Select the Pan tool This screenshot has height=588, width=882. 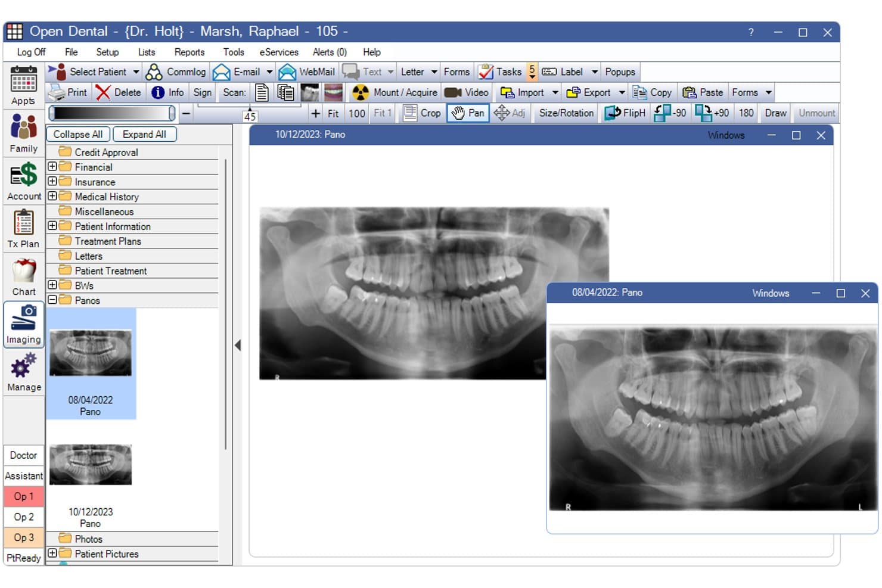[468, 113]
